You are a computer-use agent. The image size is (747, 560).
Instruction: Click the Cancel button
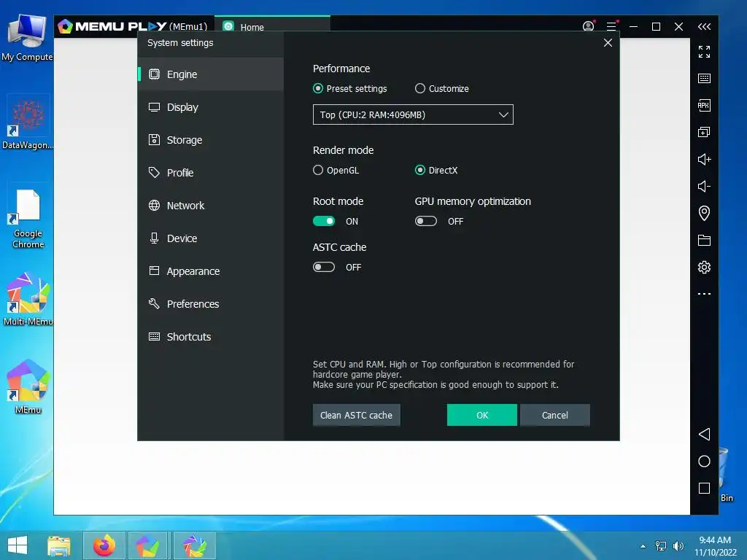(x=555, y=415)
